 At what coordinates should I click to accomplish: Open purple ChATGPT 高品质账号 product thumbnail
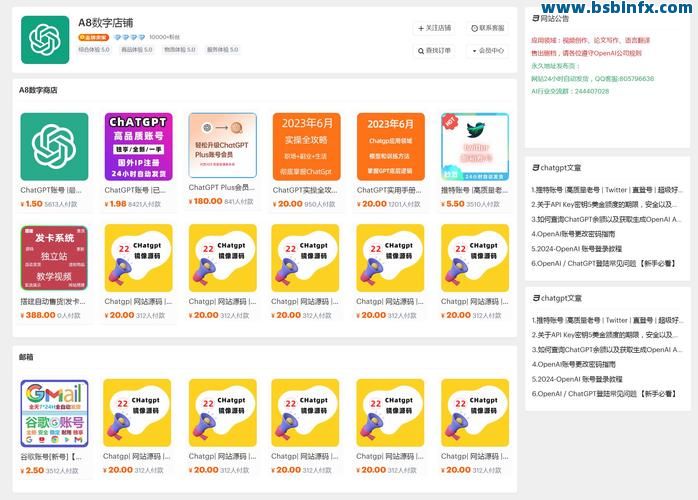138,146
